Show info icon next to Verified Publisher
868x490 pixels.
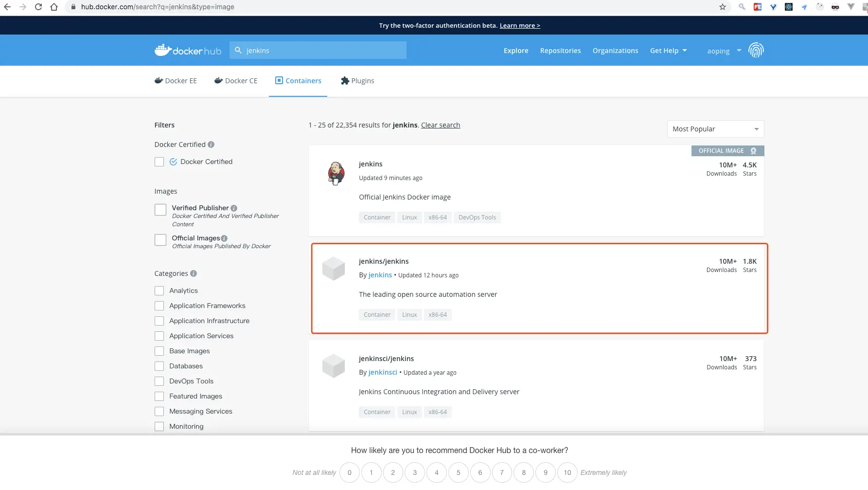click(234, 208)
